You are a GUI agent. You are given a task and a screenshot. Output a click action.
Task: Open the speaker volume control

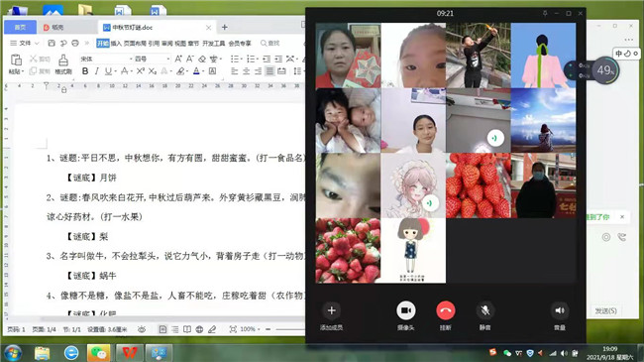(560, 310)
